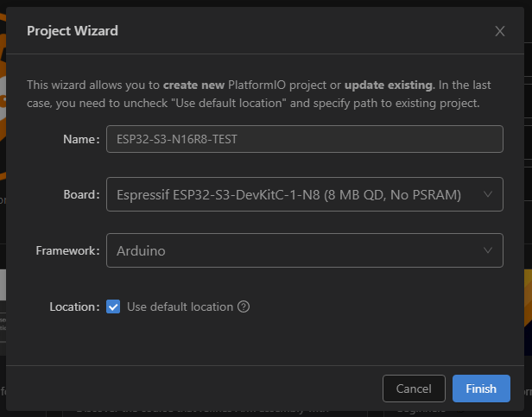
Task: Click the Board dropdown chevron arrow
Action: [489, 195]
